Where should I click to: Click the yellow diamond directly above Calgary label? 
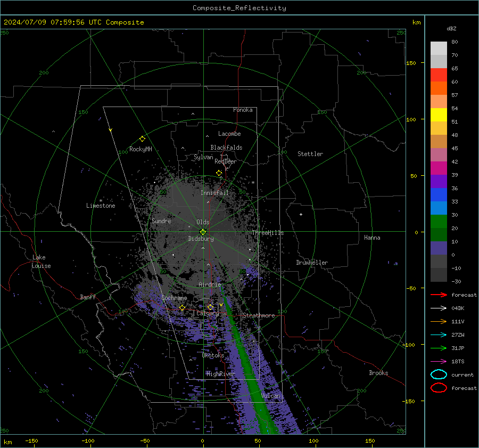click(x=210, y=307)
